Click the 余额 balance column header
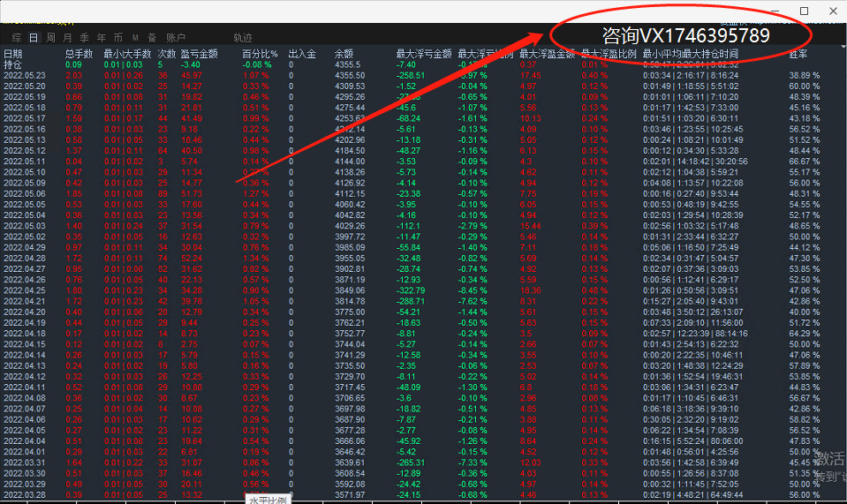This screenshot has height=504, width=847. (344, 55)
